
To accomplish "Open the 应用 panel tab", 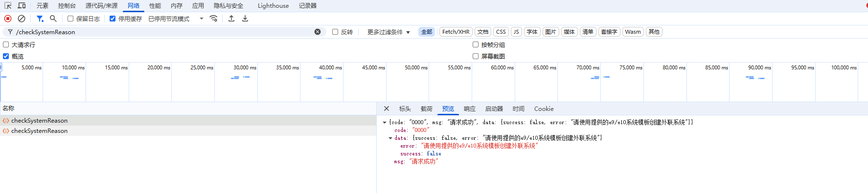I will (198, 5).
